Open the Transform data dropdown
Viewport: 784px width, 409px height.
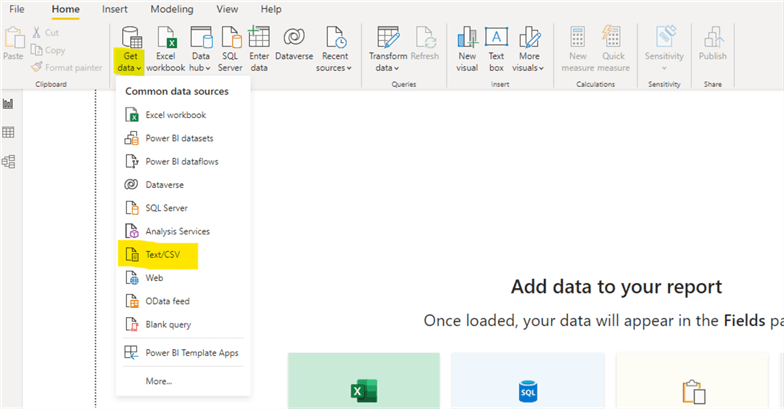388,50
